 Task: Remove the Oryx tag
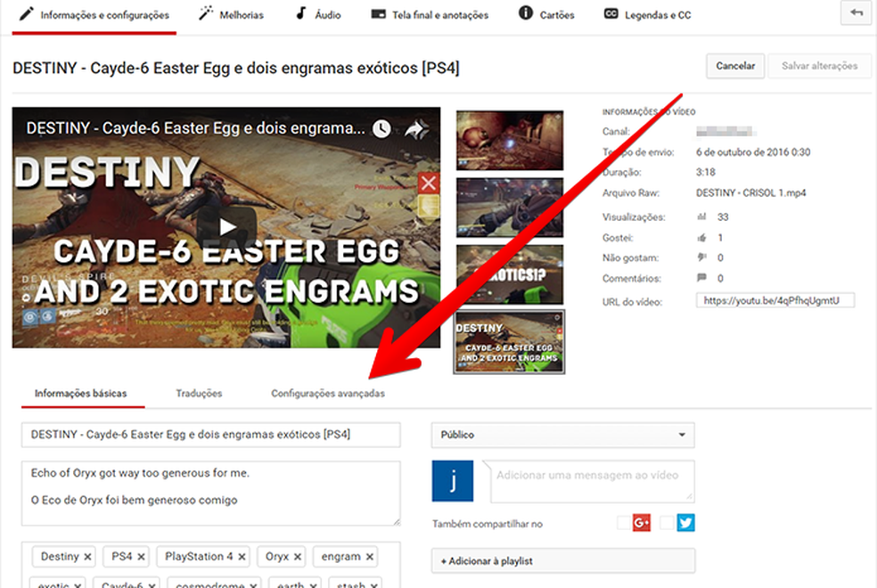click(x=298, y=557)
